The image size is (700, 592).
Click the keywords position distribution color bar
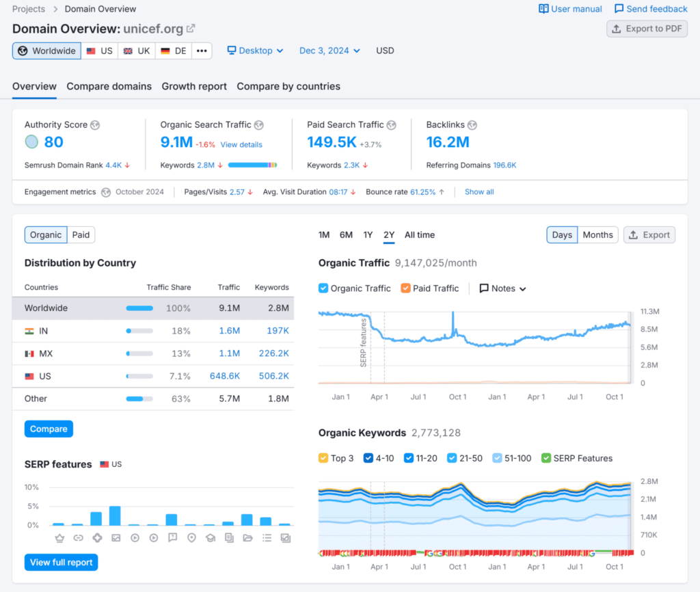tap(253, 165)
